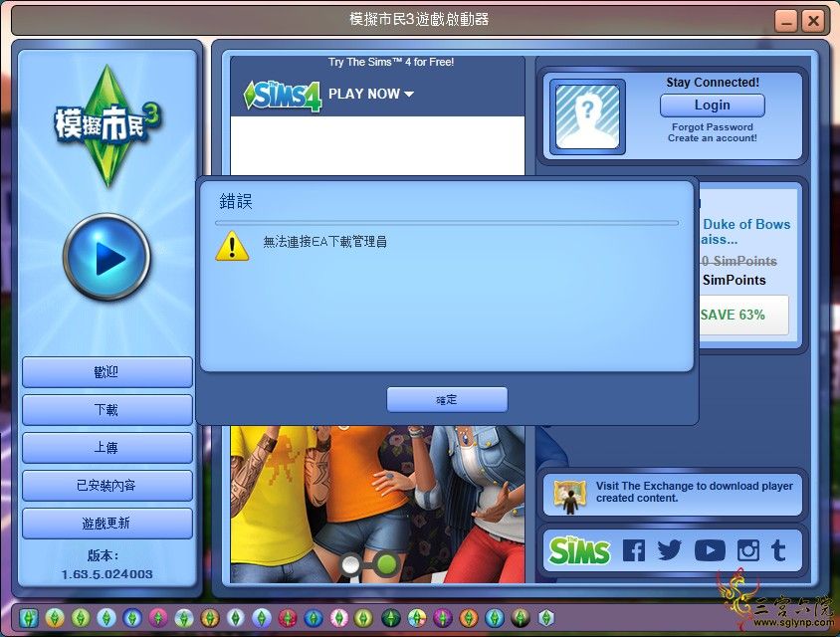Select the pink-white starburst pack icon
This screenshot has height=637, width=840.
pos(339,618)
